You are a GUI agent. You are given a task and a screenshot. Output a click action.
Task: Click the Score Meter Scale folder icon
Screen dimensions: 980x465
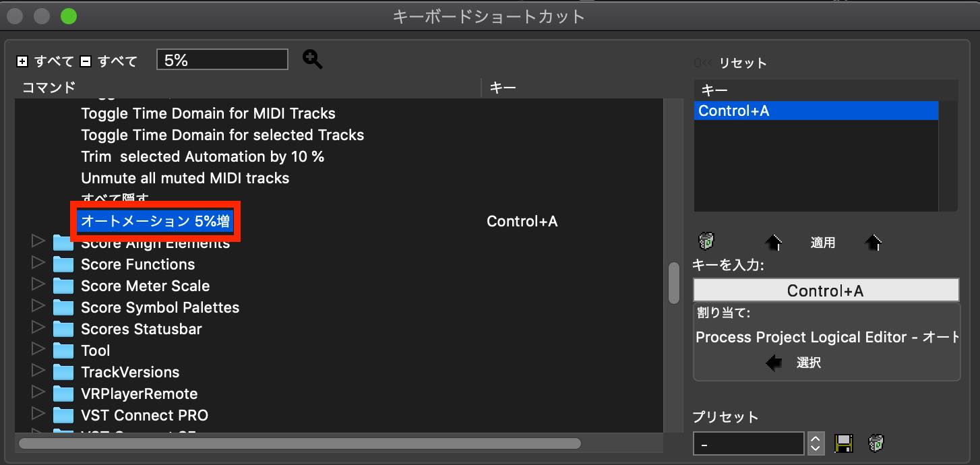[x=63, y=286]
